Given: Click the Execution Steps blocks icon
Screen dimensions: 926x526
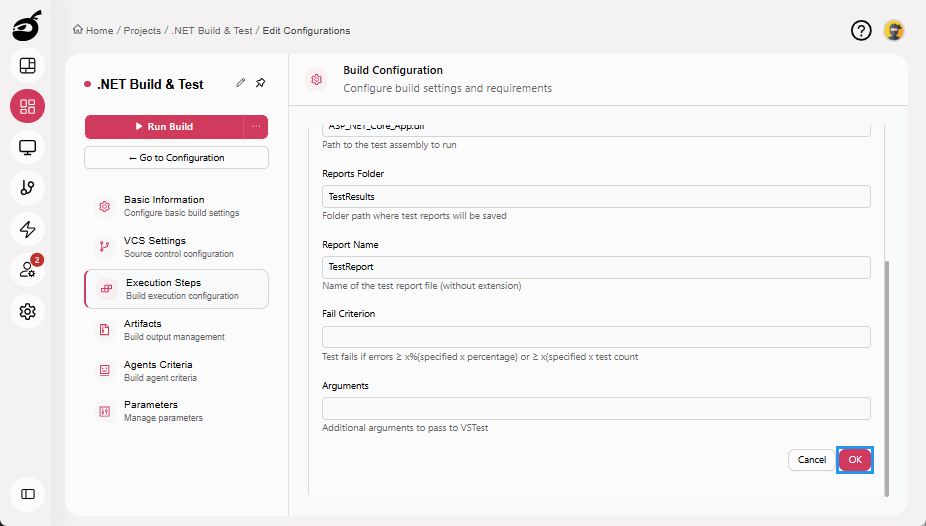Looking at the screenshot, I should pos(106,289).
